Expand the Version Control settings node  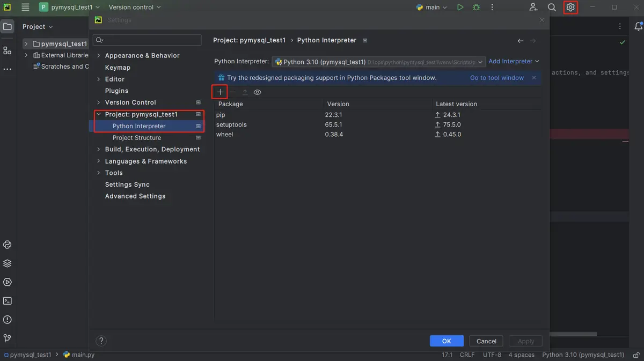99,102
